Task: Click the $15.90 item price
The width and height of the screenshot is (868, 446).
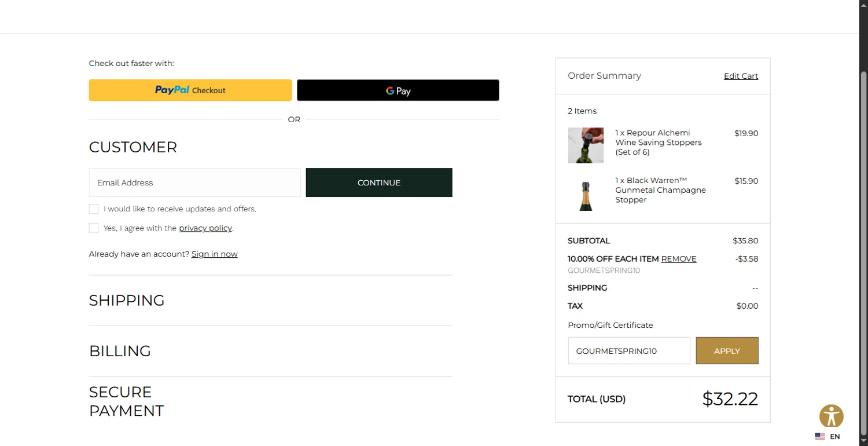Action: tap(746, 181)
